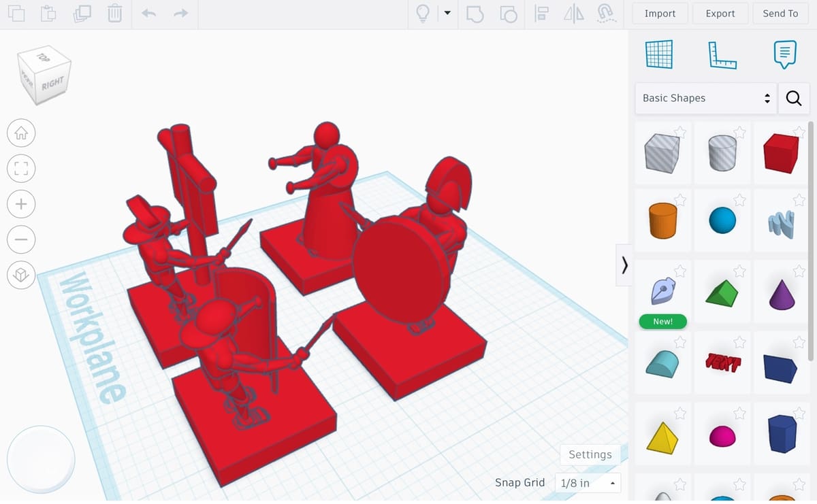
Task: Open the Align tool
Action: click(542, 14)
